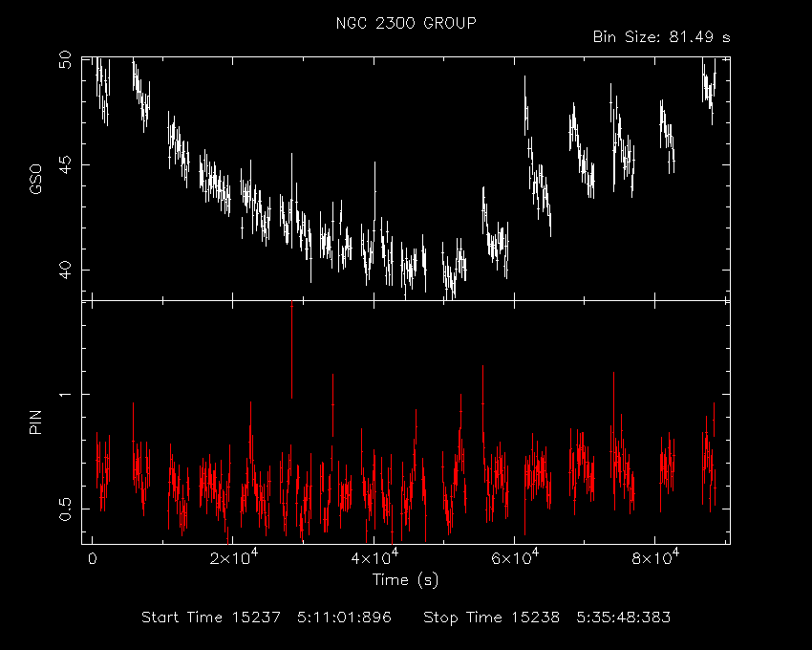Click the Time (s) x-axis label
The image size is (812, 650).
(x=405, y=579)
